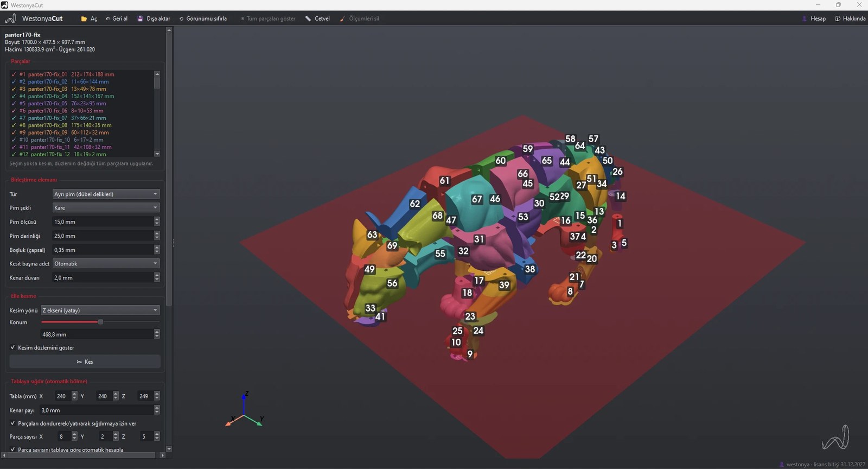
Task: Open Kesim yönü Z ekseni dropdown
Action: pyautogui.click(x=100, y=310)
